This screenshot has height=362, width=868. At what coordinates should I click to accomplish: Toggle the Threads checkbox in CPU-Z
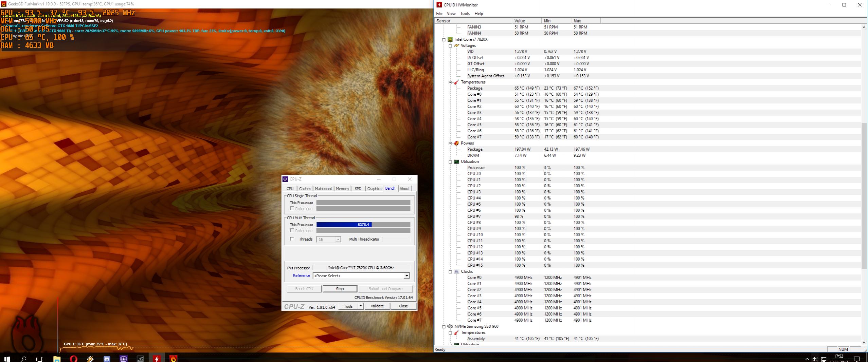(x=292, y=239)
